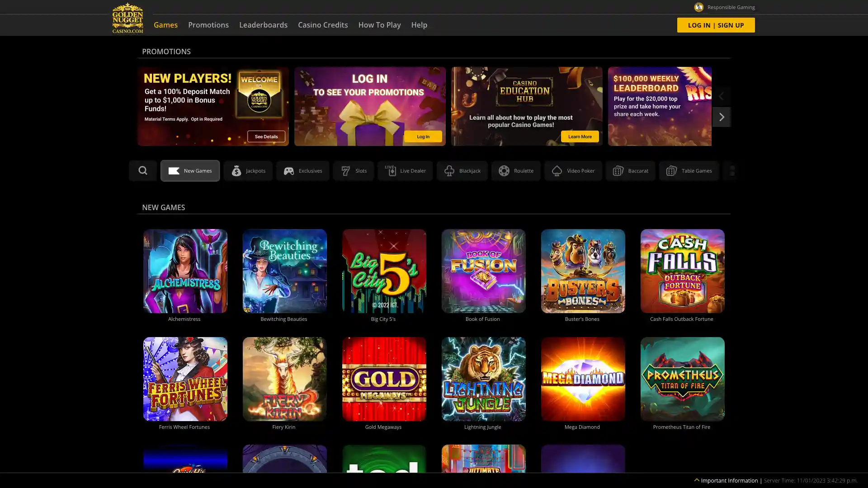This screenshot has height=488, width=868.
Task: Toggle the New Games filter
Action: (x=190, y=170)
